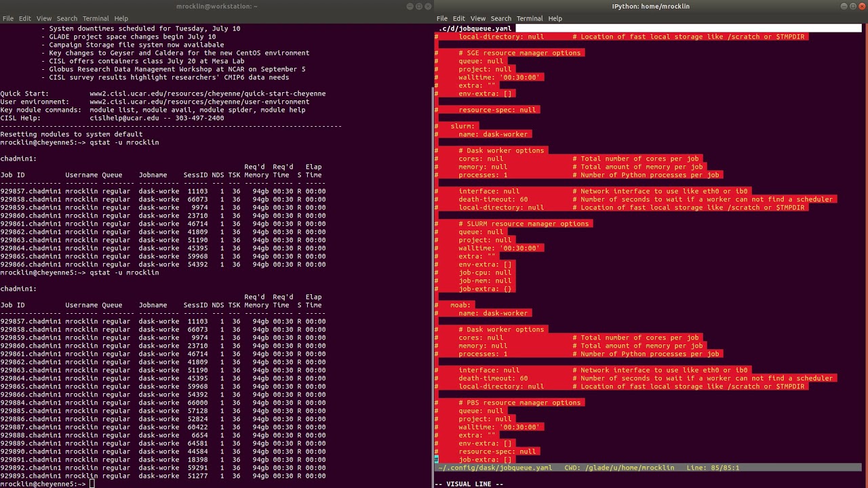Select job row 929885.chadmin1

coord(163,411)
